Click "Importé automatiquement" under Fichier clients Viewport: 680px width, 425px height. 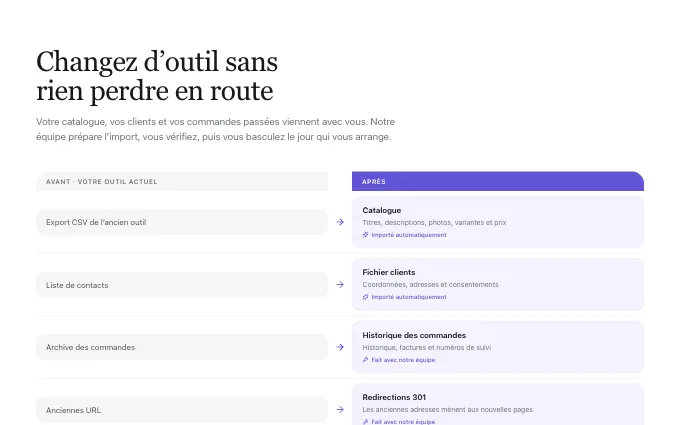(x=409, y=297)
